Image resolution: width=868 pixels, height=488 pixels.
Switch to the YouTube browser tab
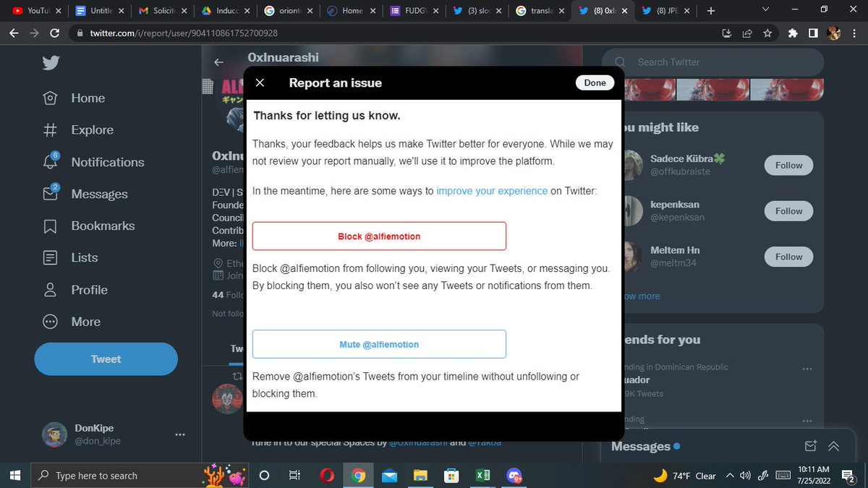35,11
